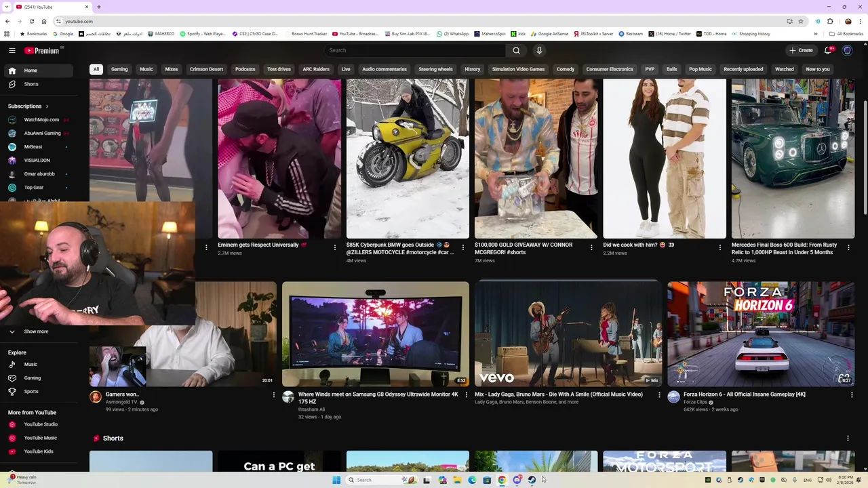Click the search magnifier button
Screen dimensions: 868x488
pyautogui.click(x=516, y=50)
